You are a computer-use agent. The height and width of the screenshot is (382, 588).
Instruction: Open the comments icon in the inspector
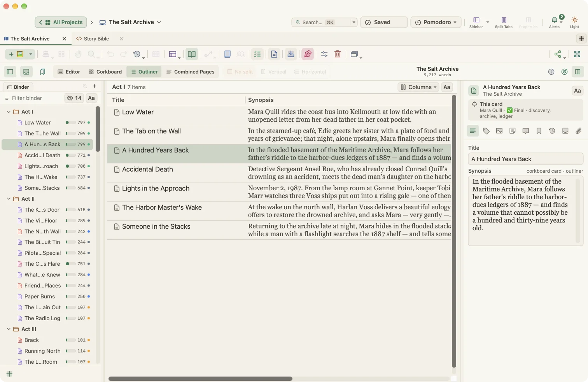pyautogui.click(x=526, y=131)
